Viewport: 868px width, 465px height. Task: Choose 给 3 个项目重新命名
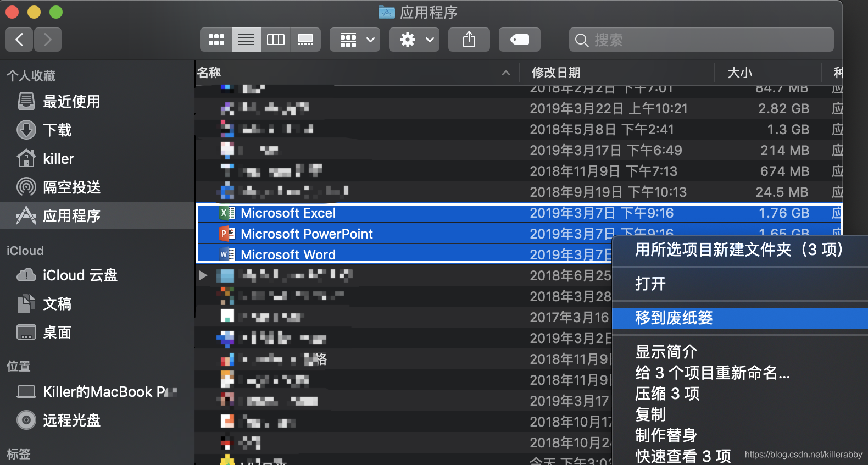[739, 373]
